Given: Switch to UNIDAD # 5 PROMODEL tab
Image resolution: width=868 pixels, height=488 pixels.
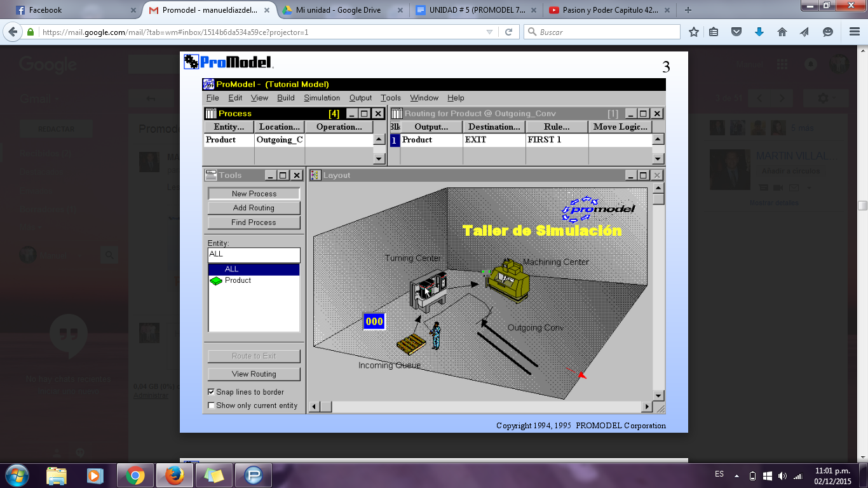Looking at the screenshot, I should pos(476,10).
